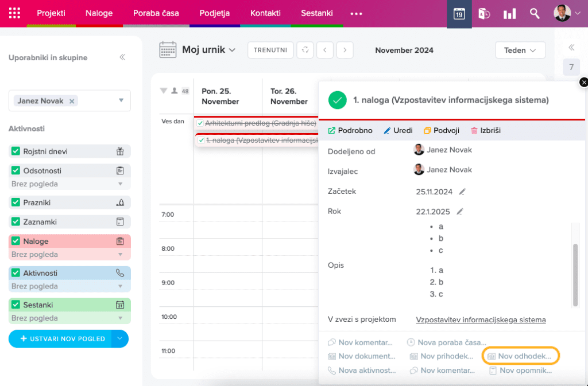Toggle the Prazniki checkbox
Viewport: 588px width, 386px height.
16,202
